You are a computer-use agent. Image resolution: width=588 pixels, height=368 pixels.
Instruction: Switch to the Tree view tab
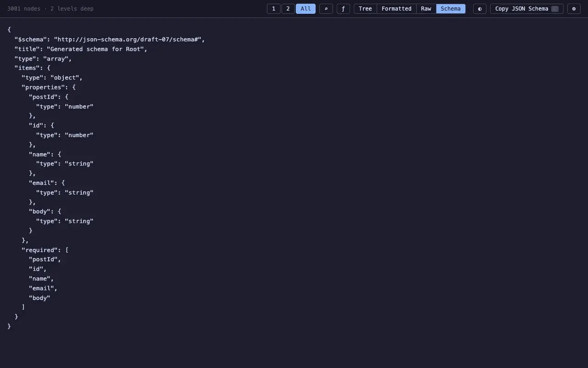(365, 9)
